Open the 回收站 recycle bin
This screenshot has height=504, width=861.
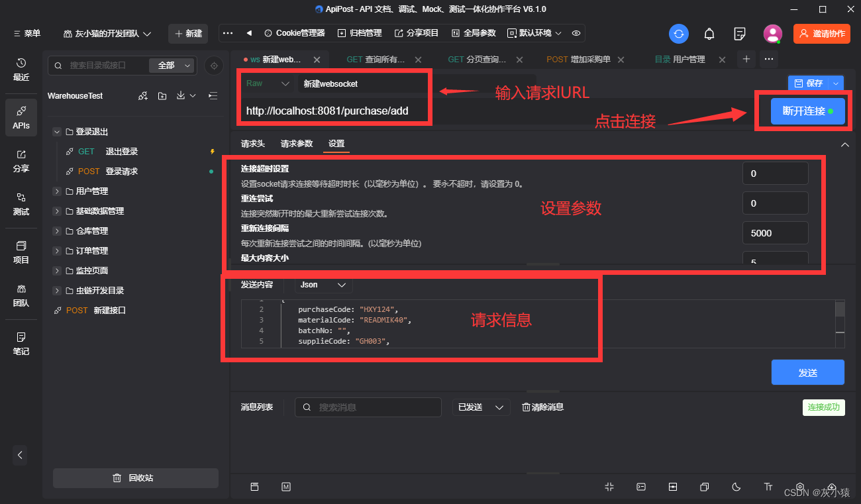pos(136,478)
